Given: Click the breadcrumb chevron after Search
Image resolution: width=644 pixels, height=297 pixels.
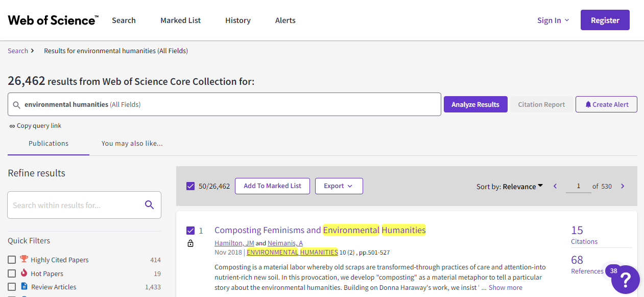Looking at the screenshot, I should point(33,51).
